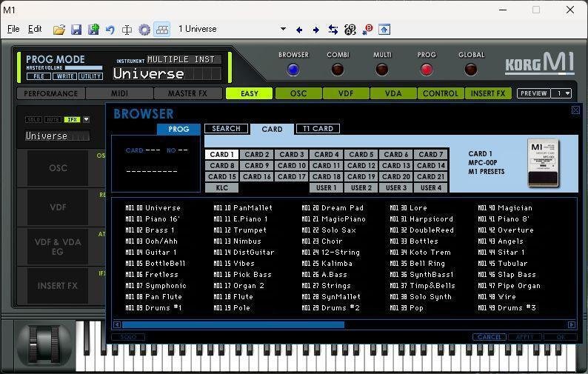
Task: Go to previous preset with left arrow
Action: 299,30
